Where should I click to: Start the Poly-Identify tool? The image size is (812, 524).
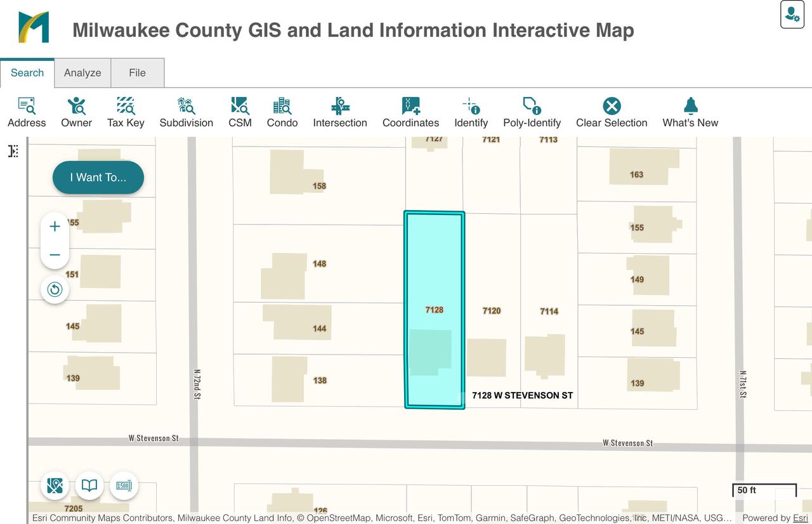pos(532,113)
